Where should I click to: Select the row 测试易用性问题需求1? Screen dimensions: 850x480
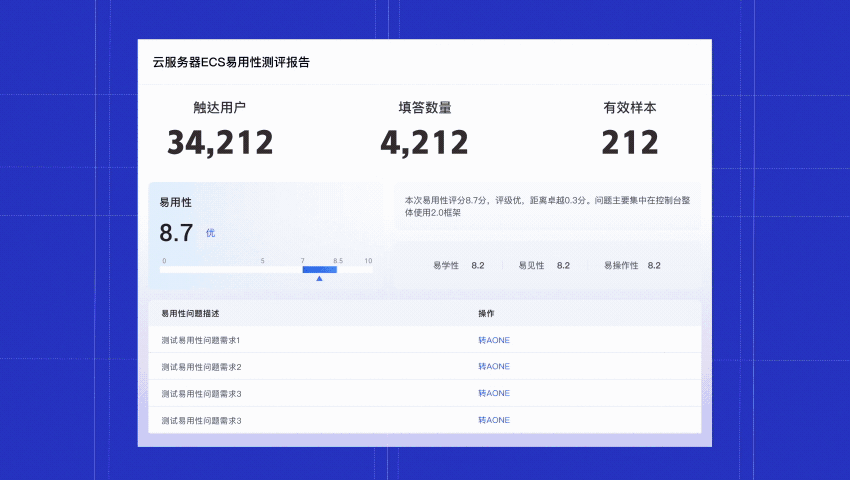coord(425,340)
